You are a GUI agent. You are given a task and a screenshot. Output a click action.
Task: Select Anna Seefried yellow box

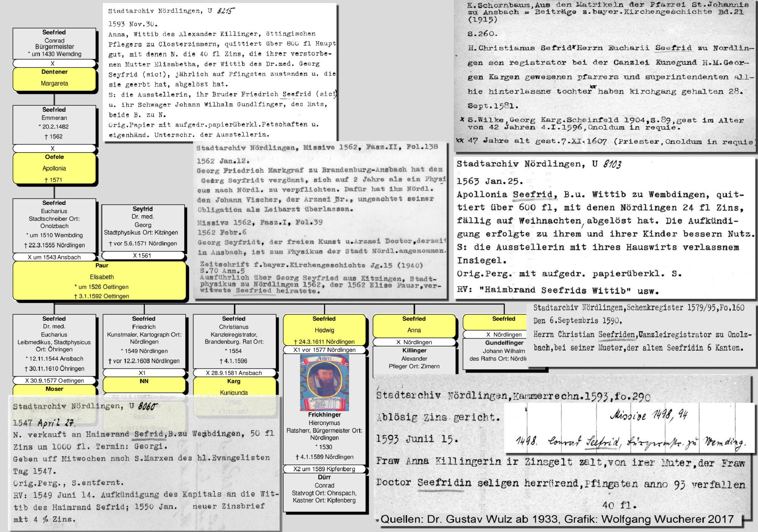coord(414,326)
